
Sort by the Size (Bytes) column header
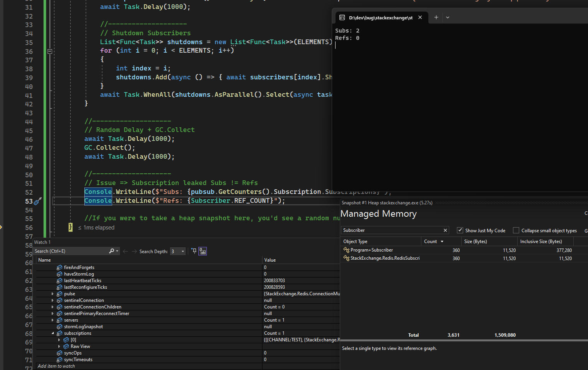point(489,242)
